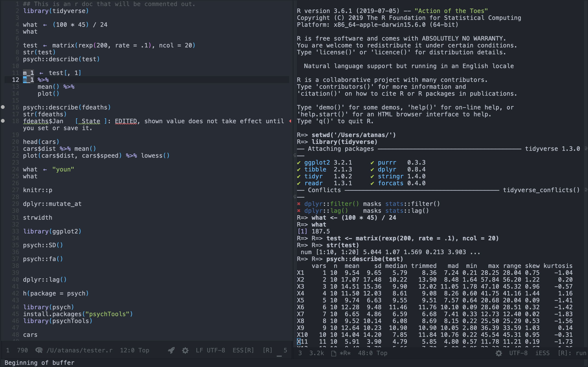Click the UTF-8 encoding indicator

(x=215, y=350)
